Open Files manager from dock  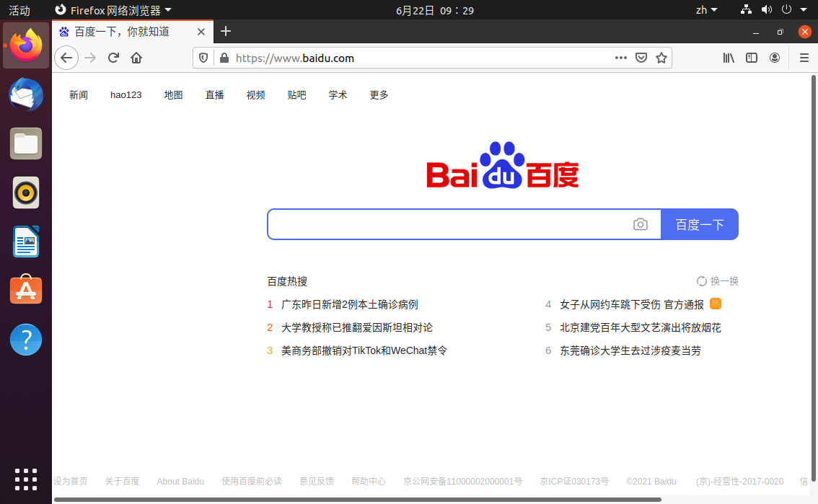(25, 144)
